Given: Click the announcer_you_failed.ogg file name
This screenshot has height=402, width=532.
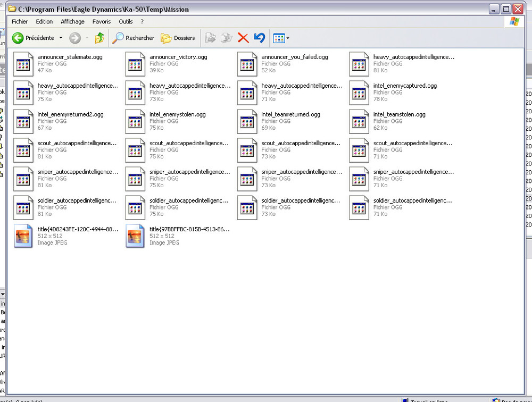Looking at the screenshot, I should (295, 57).
